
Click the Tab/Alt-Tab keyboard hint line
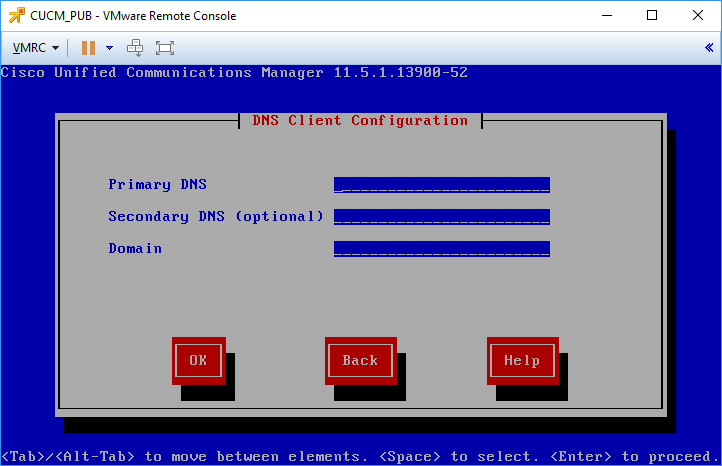tap(361, 456)
